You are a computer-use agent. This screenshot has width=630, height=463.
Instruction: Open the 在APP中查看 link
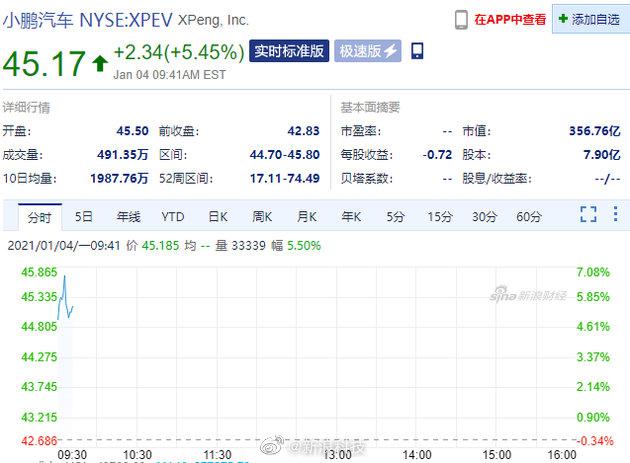pos(510,19)
